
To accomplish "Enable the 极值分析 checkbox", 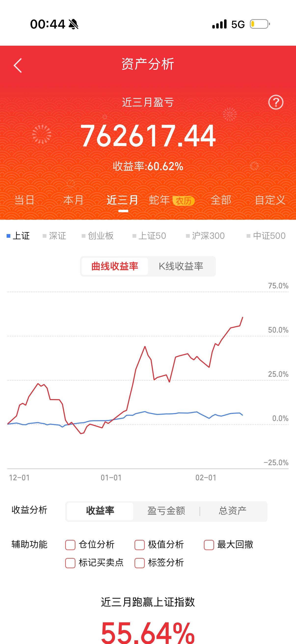I will click(x=139, y=544).
